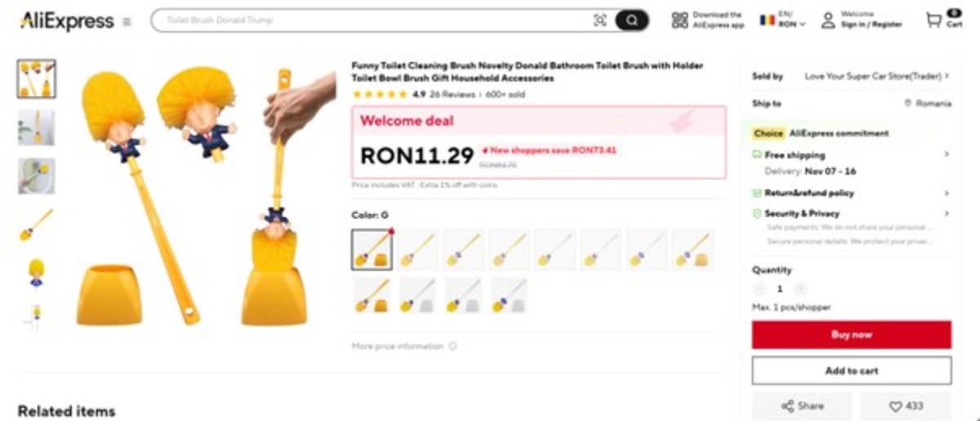
Task: Open the 26 Reviews link
Action: tap(452, 95)
